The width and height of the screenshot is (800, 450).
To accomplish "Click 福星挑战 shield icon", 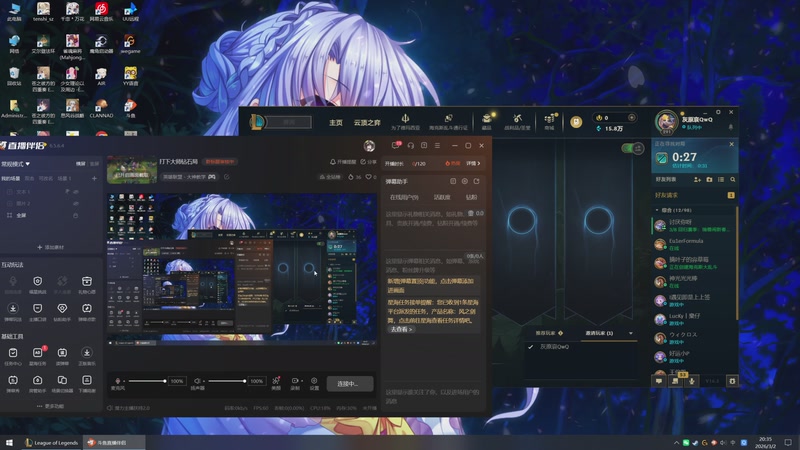I will point(38,281).
